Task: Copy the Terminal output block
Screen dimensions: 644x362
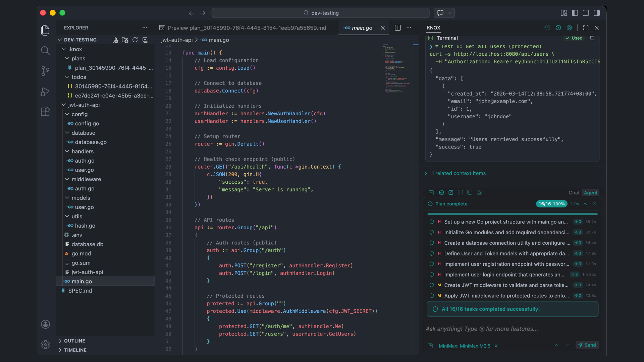Action: 592,38
